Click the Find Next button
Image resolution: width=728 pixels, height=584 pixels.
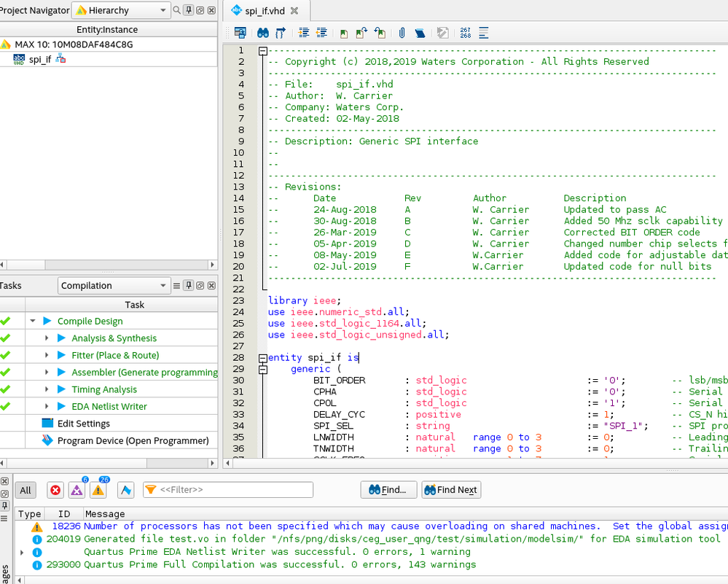tap(450, 490)
